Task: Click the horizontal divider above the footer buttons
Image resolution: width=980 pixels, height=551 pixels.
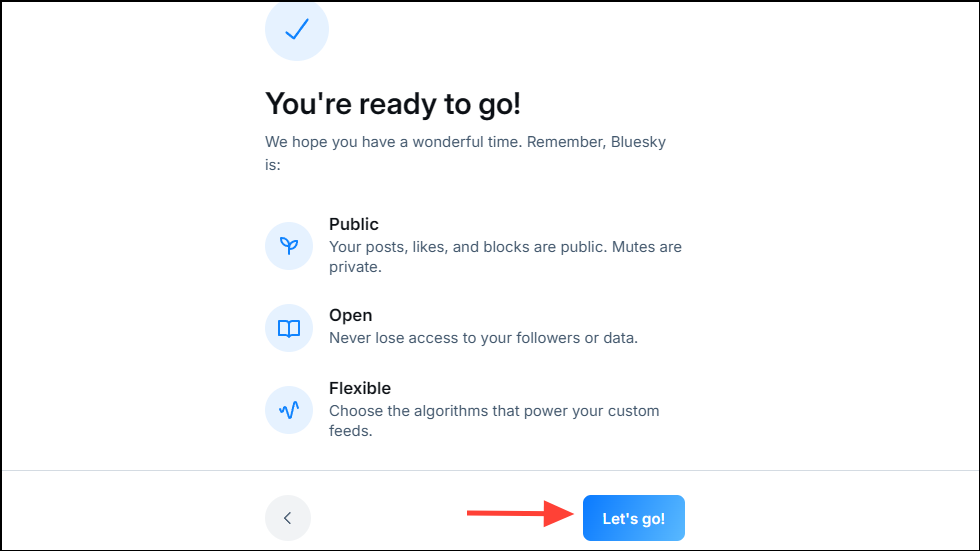Action: pyautogui.click(x=490, y=470)
